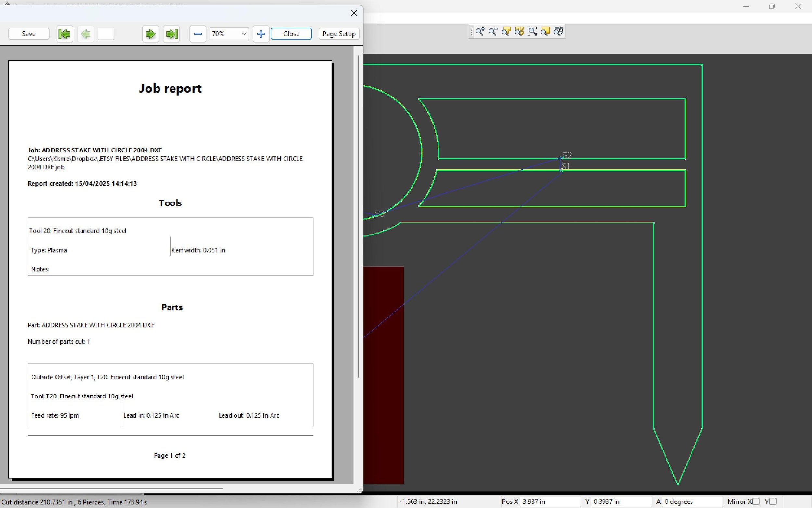Click the Y position value field
Image resolution: width=812 pixels, height=508 pixels.
tap(621, 501)
